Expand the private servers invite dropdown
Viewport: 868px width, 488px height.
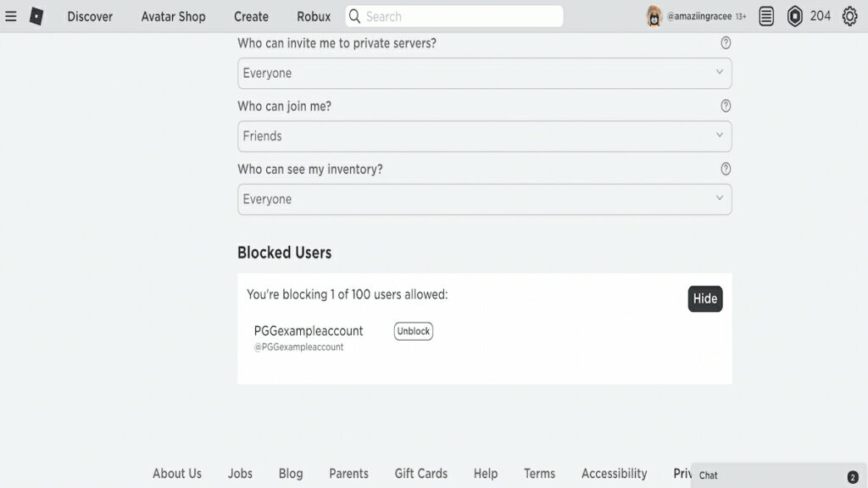[x=484, y=73]
